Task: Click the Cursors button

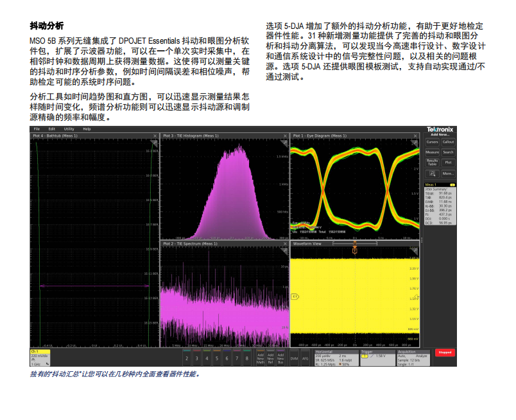Action: coord(432,142)
